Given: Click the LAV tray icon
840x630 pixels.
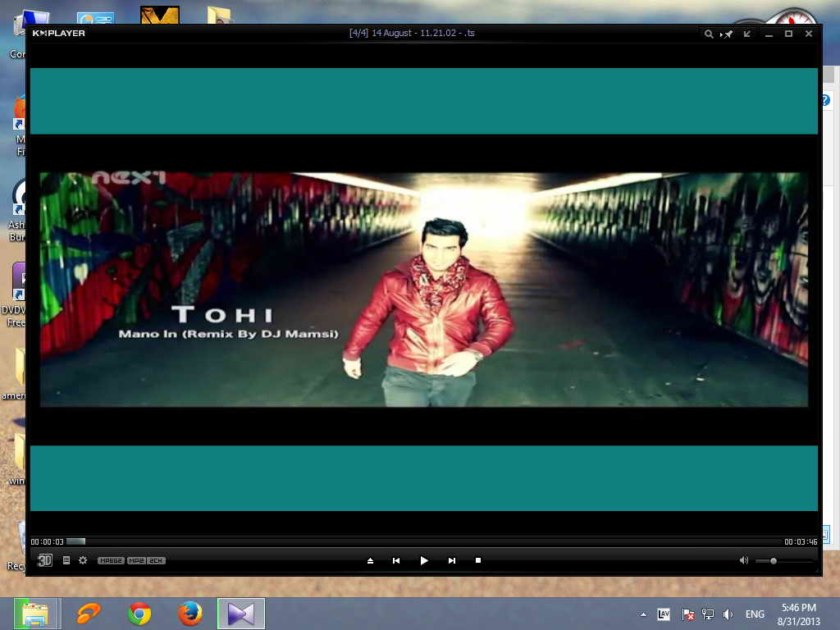Looking at the screenshot, I should click(x=664, y=614).
